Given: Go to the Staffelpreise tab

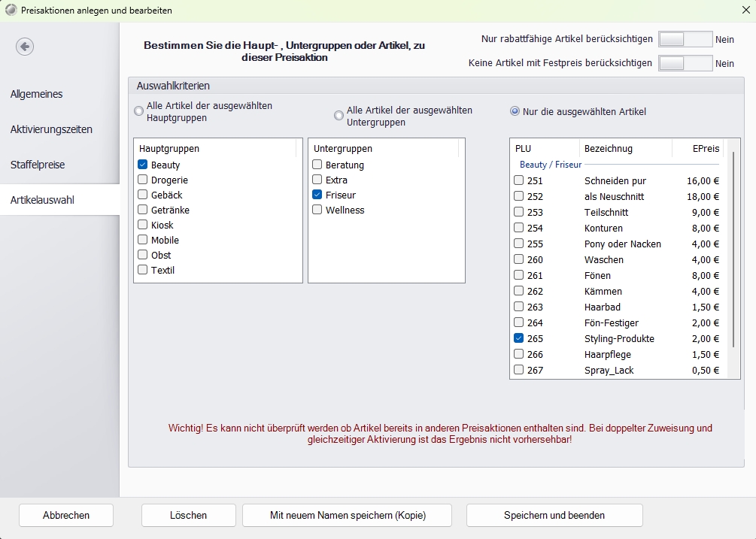Looking at the screenshot, I should (38, 165).
